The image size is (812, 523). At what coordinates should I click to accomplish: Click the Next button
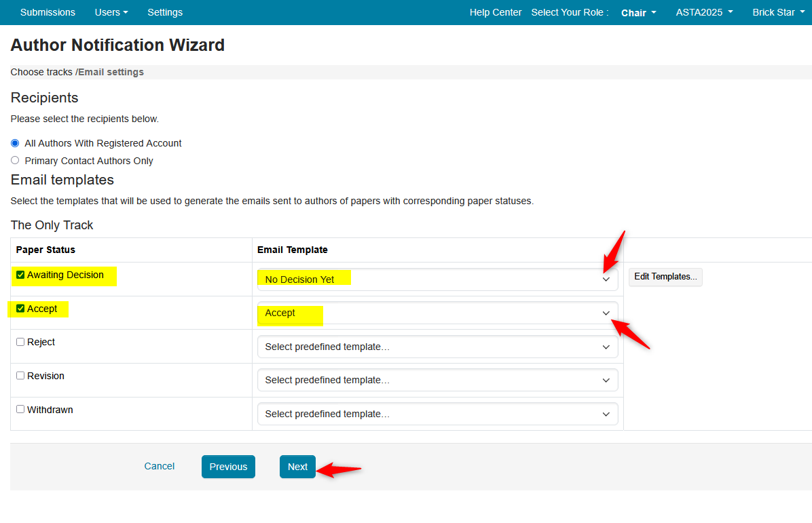297,467
